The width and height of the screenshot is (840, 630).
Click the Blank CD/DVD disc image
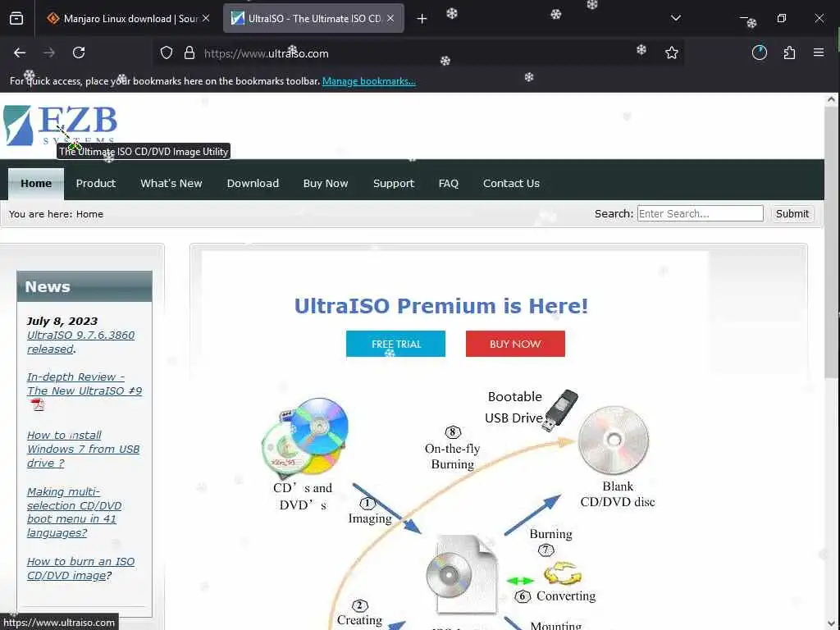[614, 441]
